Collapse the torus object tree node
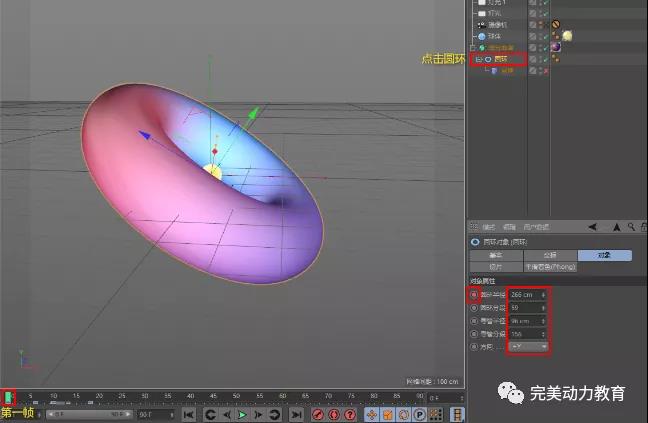This screenshot has height=423, width=648. [479, 59]
